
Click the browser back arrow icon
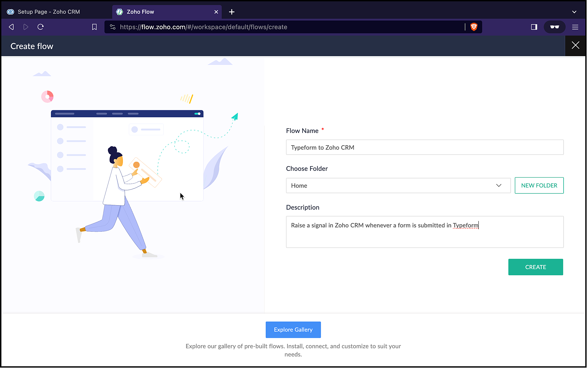11,27
